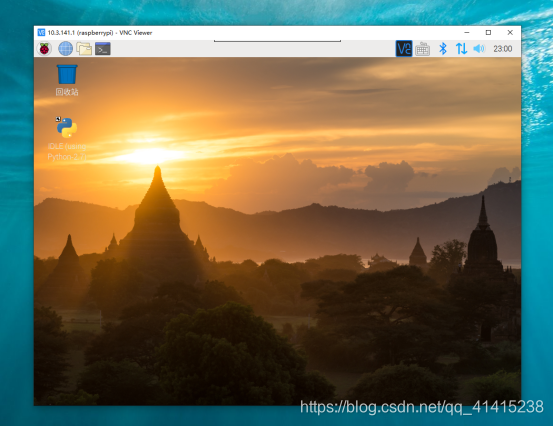Launch the terminal from the panel

103,49
